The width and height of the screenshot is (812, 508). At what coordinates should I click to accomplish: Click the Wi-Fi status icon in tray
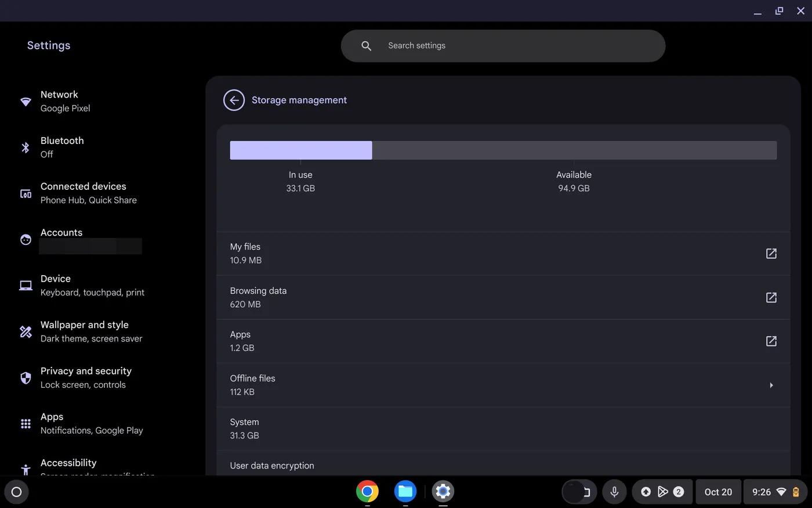click(781, 492)
